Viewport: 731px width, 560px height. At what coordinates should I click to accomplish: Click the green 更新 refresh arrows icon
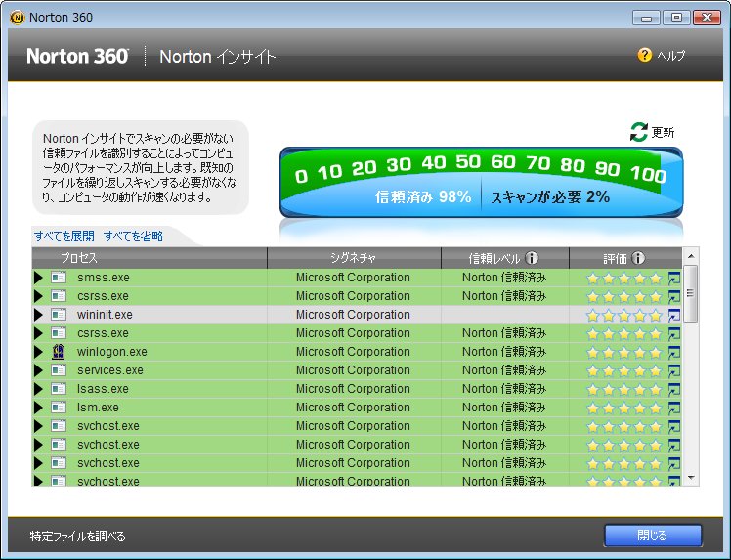click(639, 132)
